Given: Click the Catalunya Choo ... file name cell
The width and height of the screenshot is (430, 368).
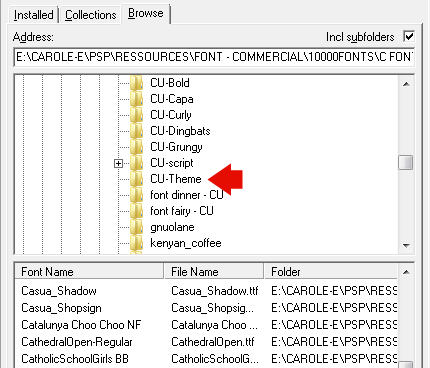Looking at the screenshot, I should pos(214,325).
